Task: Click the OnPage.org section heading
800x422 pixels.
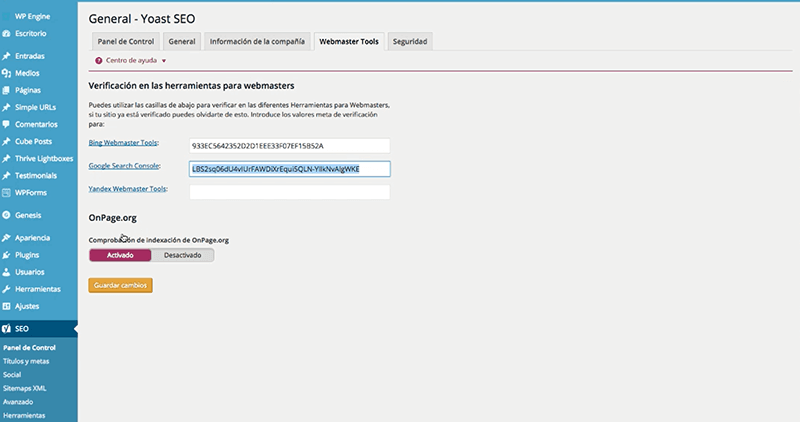Action: point(113,218)
